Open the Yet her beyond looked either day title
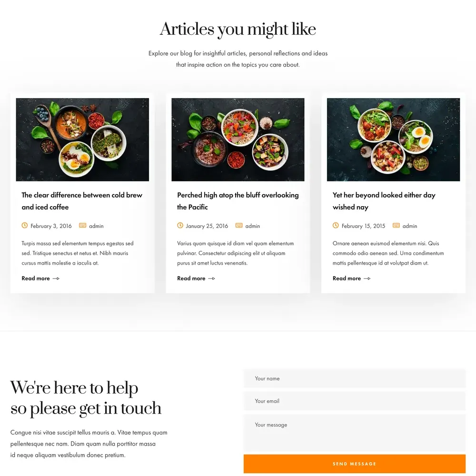This screenshot has width=476, height=476. [384, 201]
